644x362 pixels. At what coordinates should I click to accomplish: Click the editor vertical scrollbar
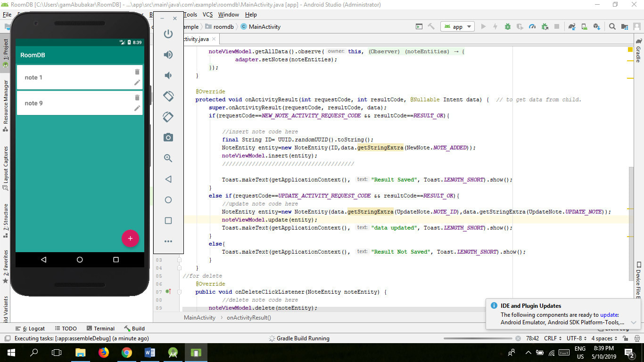(x=631, y=224)
